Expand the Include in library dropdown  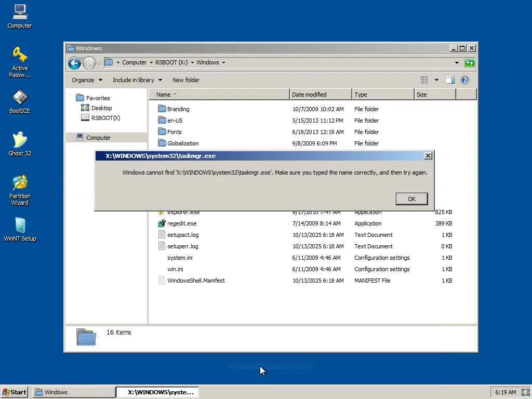137,80
